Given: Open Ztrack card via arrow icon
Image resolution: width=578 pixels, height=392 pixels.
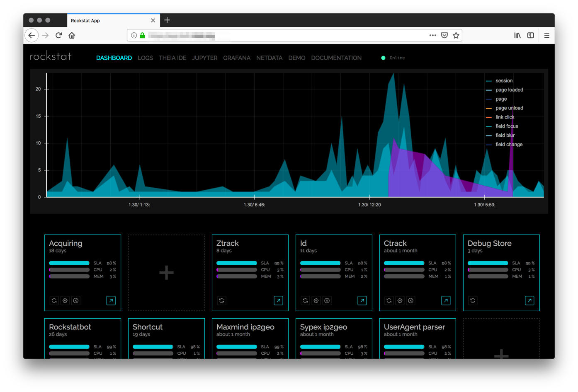Looking at the screenshot, I should [x=279, y=300].
